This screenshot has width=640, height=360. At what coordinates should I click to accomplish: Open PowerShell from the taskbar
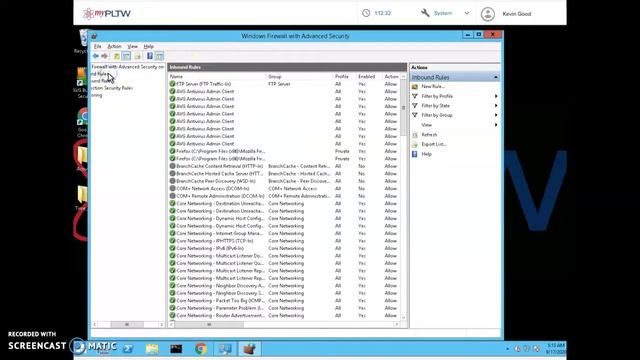coord(128,349)
